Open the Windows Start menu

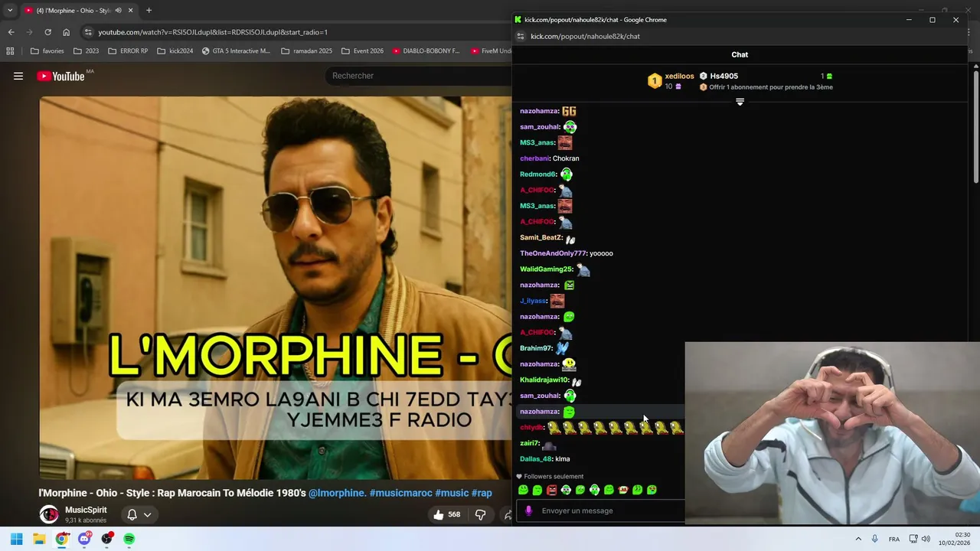[16, 539]
